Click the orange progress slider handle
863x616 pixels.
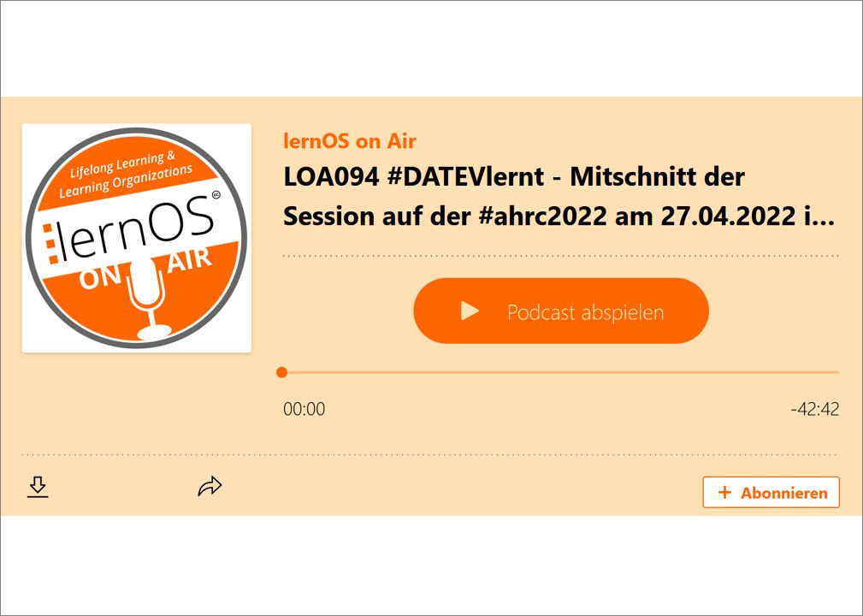(x=281, y=373)
